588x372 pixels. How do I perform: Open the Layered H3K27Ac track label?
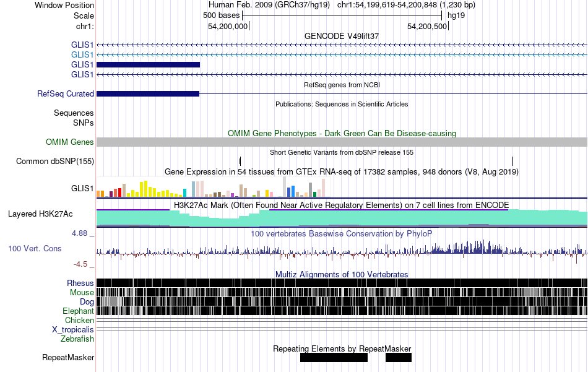point(40,214)
